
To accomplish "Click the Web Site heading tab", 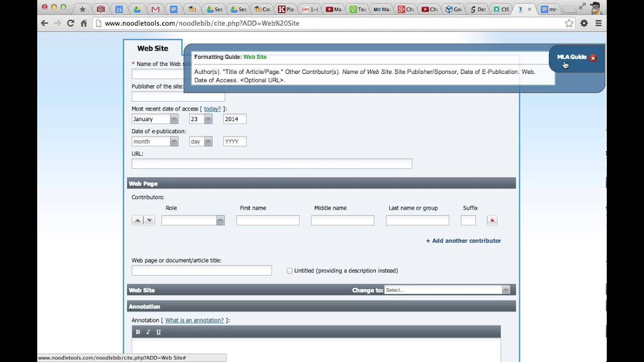I will tap(153, 48).
